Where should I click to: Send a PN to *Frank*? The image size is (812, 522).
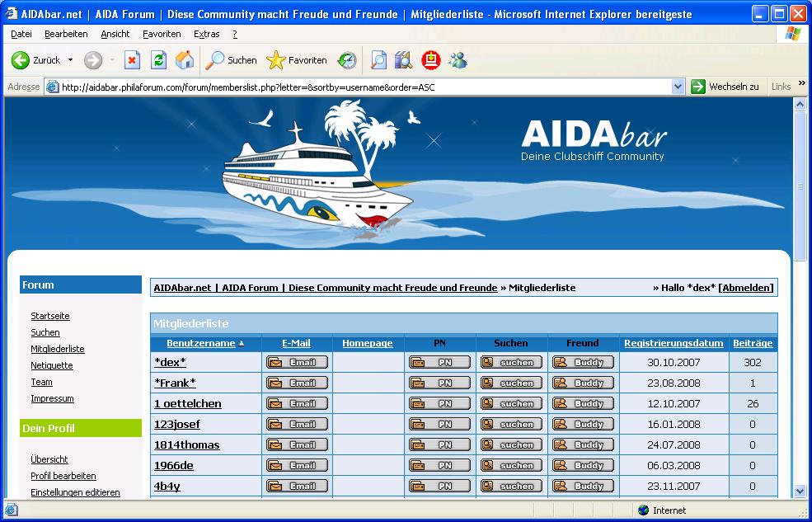[x=439, y=383]
